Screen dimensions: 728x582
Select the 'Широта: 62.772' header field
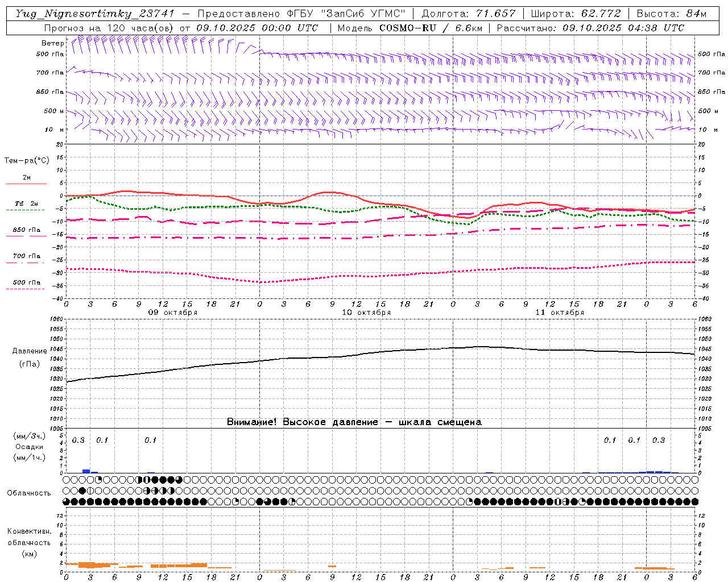tap(576, 14)
